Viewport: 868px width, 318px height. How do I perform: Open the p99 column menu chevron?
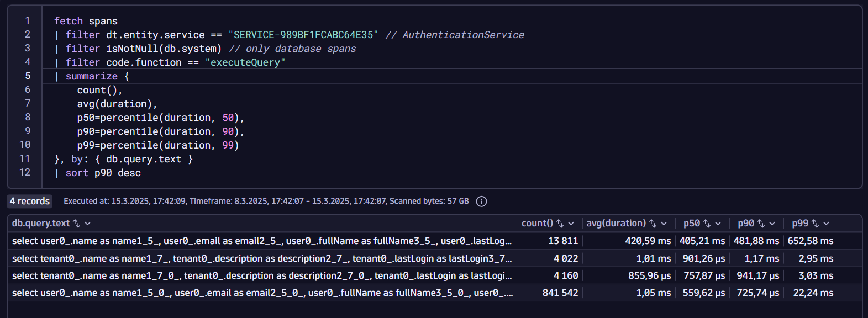(x=826, y=224)
